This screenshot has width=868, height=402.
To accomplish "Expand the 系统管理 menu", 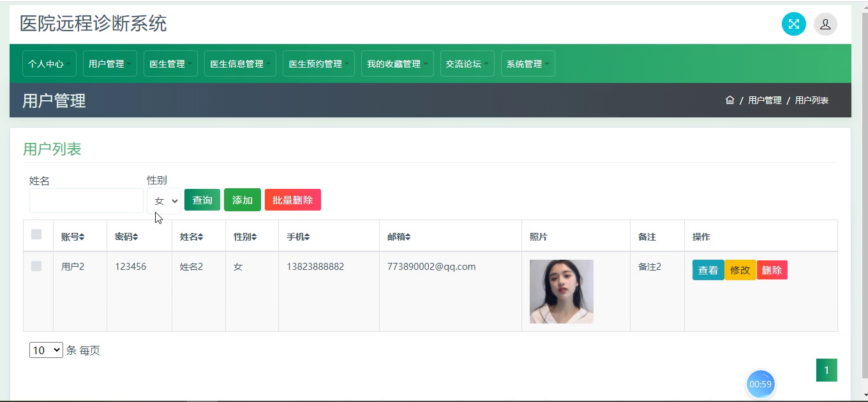I will (528, 64).
